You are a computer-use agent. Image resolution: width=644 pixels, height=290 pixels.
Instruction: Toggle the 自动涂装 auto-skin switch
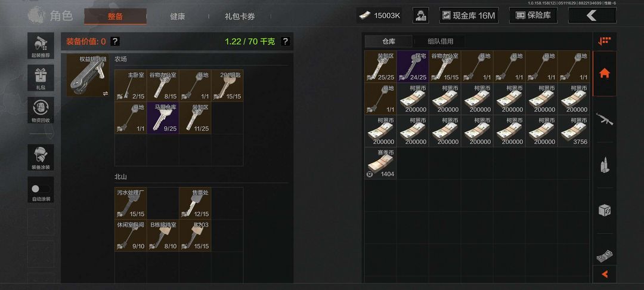(x=41, y=189)
